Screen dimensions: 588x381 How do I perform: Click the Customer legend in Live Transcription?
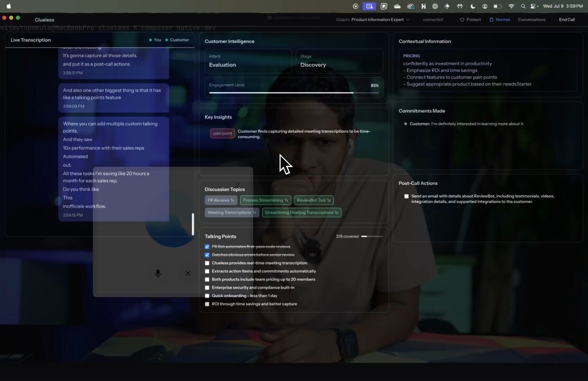(x=177, y=40)
